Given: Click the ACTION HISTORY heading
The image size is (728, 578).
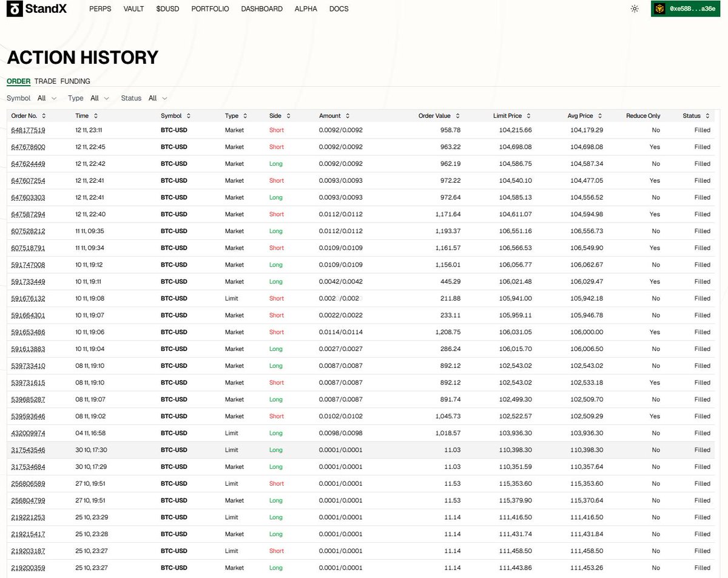Looking at the screenshot, I should pyautogui.click(x=83, y=58).
